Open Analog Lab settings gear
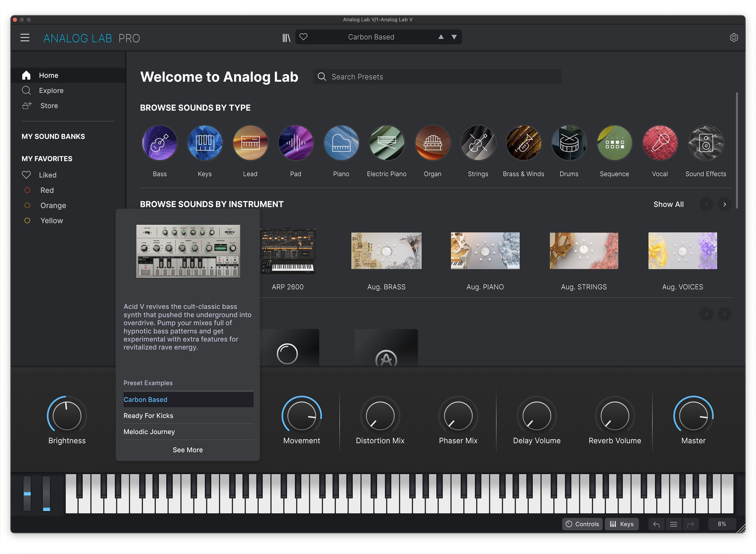756x554 pixels. click(734, 38)
